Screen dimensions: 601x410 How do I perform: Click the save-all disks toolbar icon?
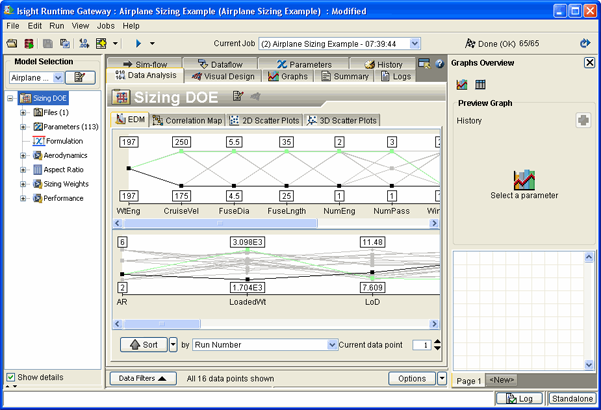point(65,43)
